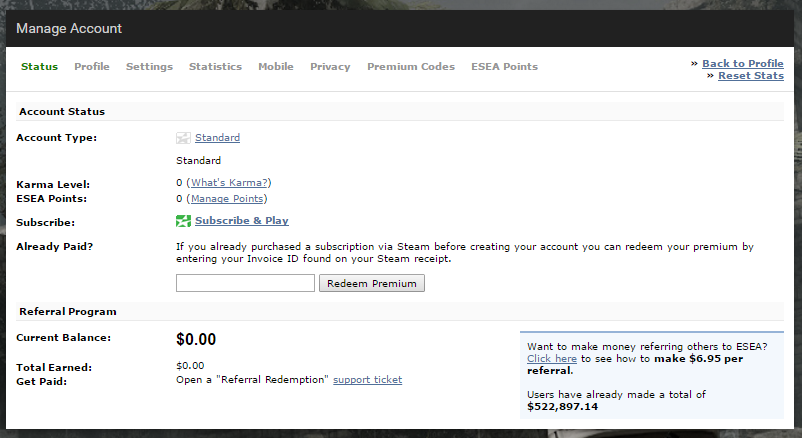Open the ESEA Points tab

click(x=504, y=67)
